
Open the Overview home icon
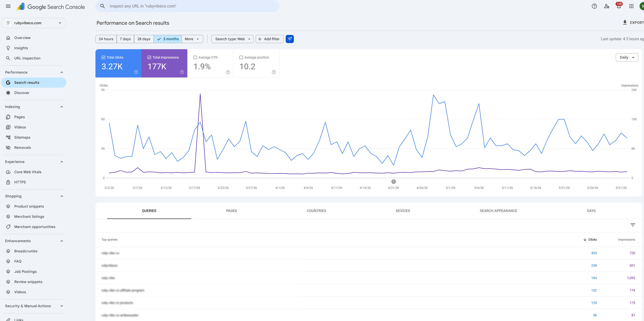coord(8,38)
